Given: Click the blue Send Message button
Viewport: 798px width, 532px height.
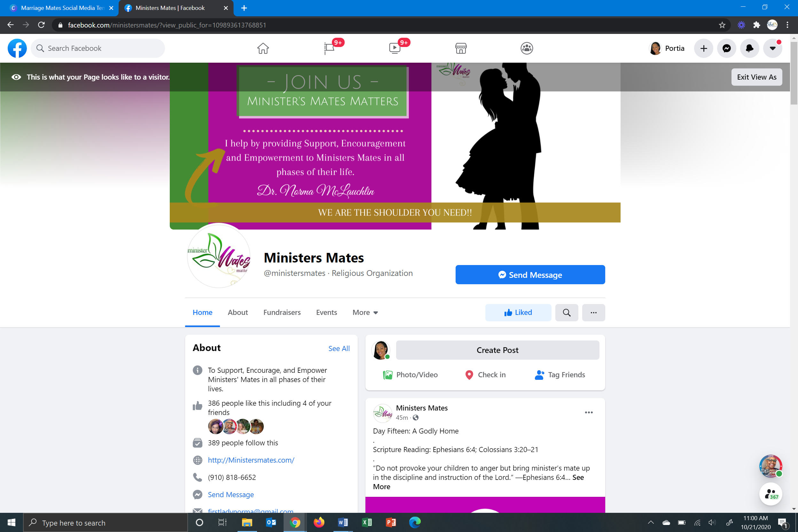Looking at the screenshot, I should [530, 275].
